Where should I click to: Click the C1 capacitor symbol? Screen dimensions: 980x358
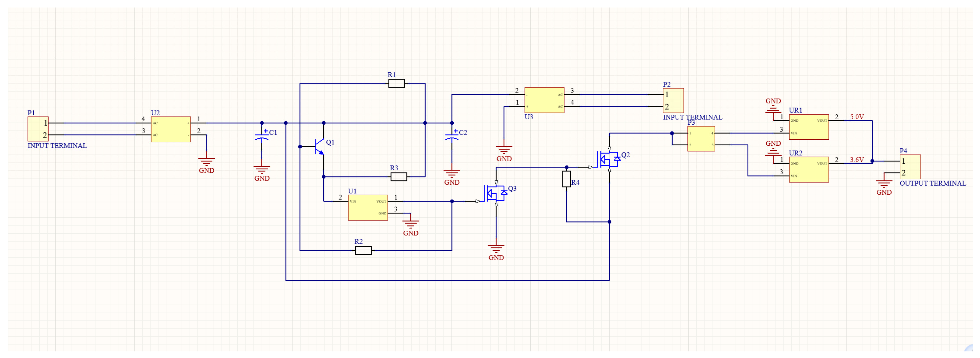pos(262,137)
